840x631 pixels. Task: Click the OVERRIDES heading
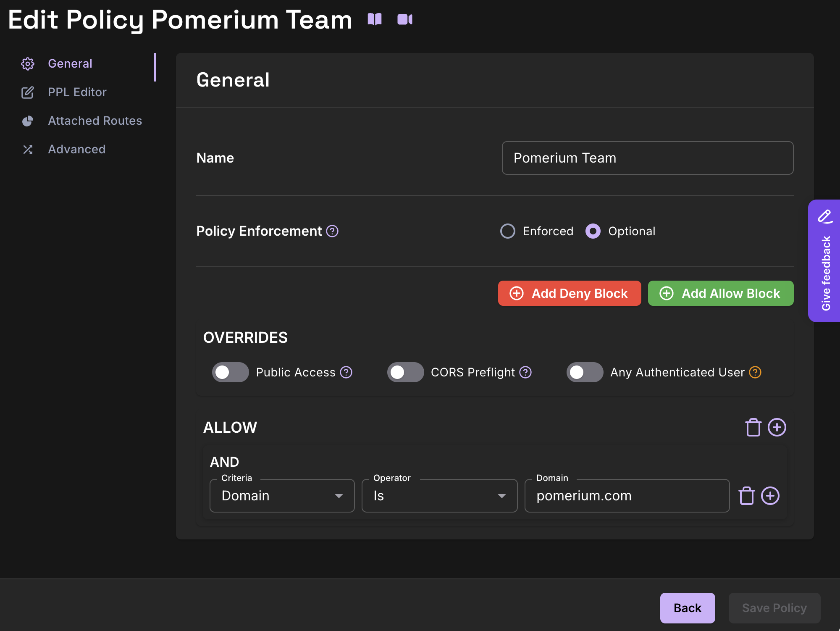[245, 338]
